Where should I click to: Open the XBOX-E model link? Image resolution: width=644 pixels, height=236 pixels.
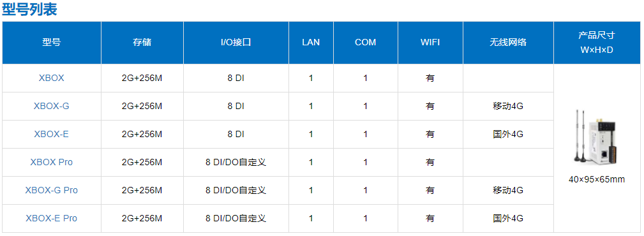tap(51, 134)
